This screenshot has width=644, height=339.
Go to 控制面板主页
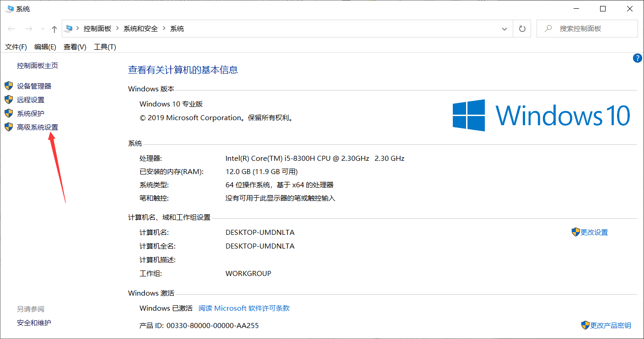[x=38, y=66]
